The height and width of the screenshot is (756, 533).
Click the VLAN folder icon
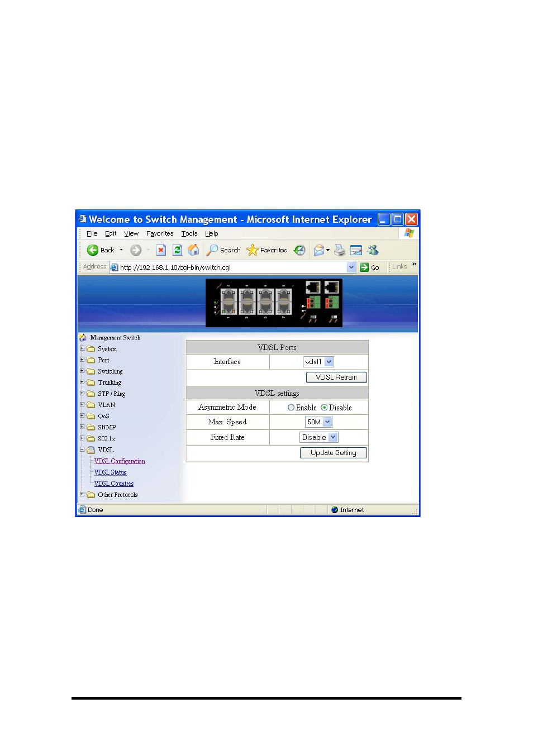tap(91, 405)
